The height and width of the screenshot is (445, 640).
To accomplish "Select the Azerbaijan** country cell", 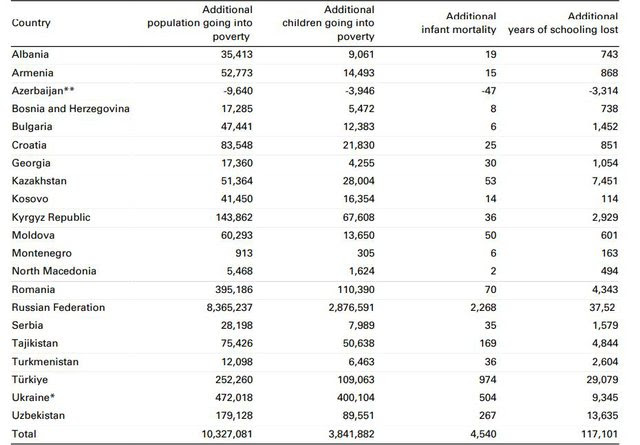I will 43,91.
